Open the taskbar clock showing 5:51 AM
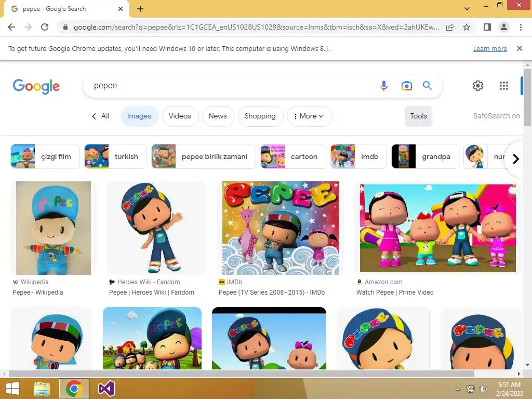 pyautogui.click(x=509, y=389)
